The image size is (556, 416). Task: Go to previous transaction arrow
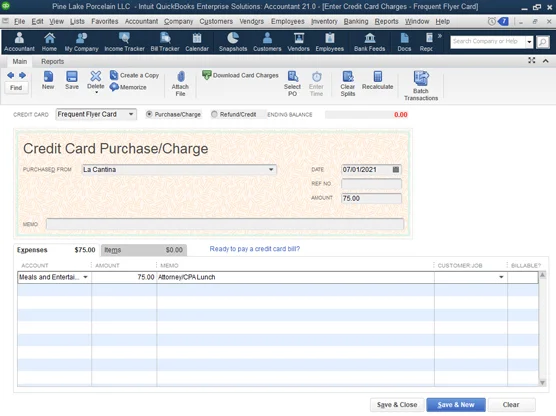[11, 75]
